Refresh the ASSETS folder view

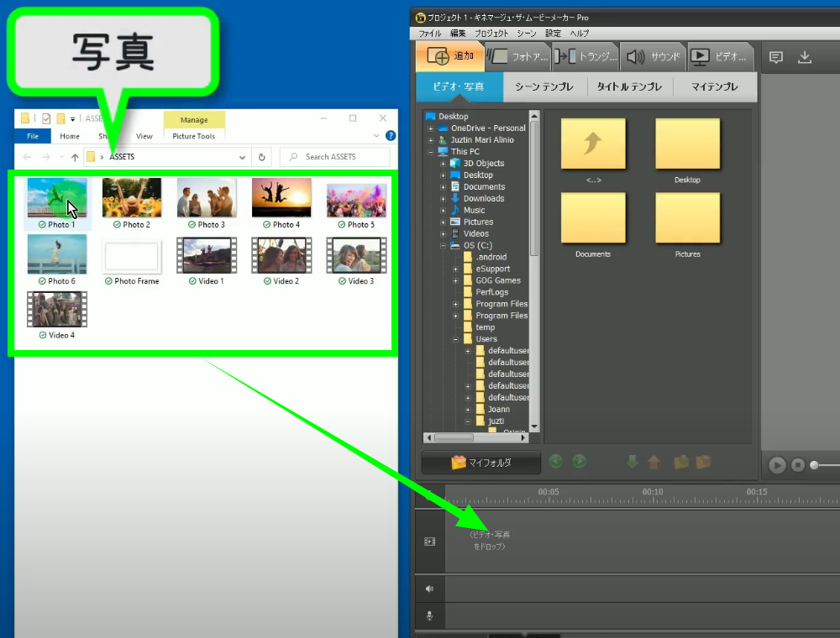point(262,157)
